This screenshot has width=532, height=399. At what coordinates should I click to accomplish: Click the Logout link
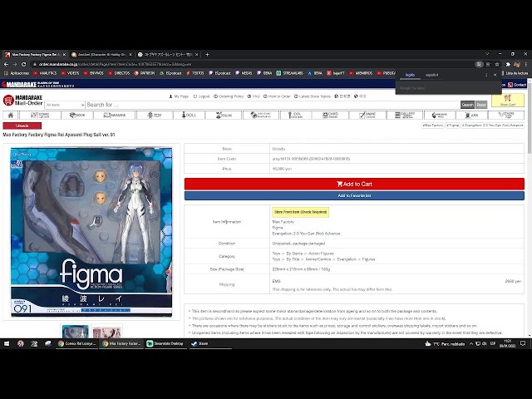coord(201,96)
